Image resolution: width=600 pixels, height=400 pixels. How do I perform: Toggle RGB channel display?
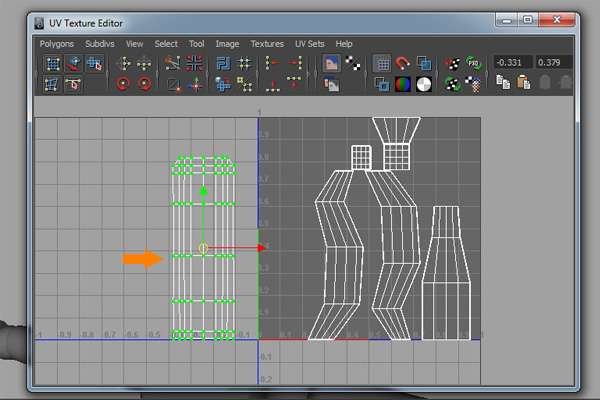[402, 85]
